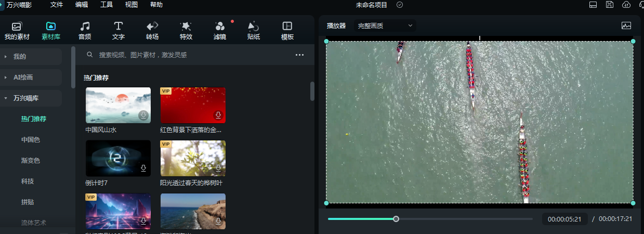Open the 模板 templates panel
644x234 pixels.
(x=287, y=31)
